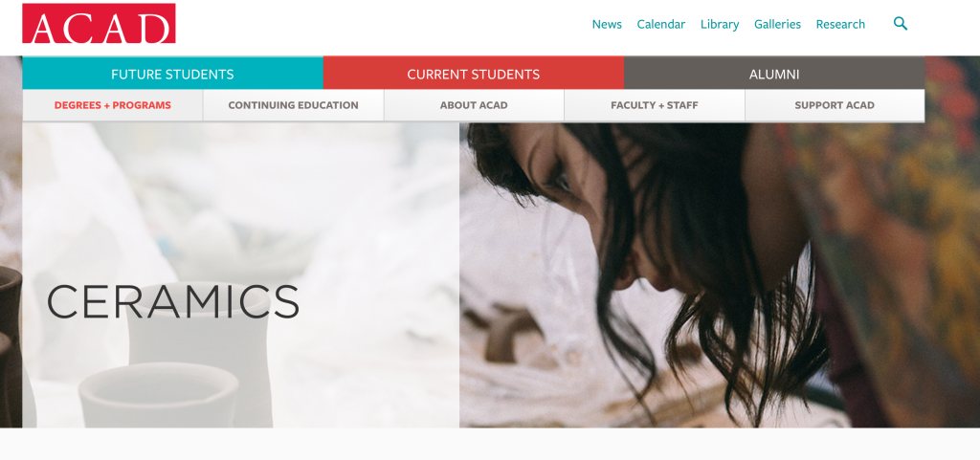Screen dimensions: 980x460
Task: Click the Ceramics heading text
Action: [x=173, y=302]
